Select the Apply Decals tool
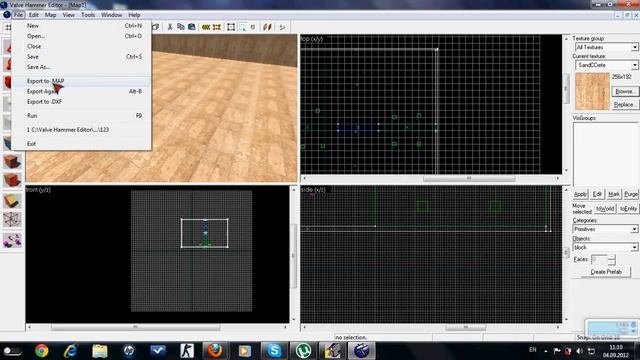Image resolution: width=640 pixels, height=360 pixels. [x=11, y=180]
